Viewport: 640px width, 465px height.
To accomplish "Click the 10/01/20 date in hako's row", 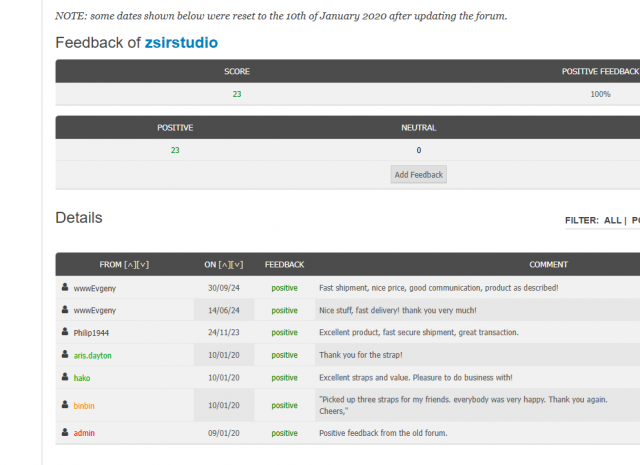I will click(224, 378).
